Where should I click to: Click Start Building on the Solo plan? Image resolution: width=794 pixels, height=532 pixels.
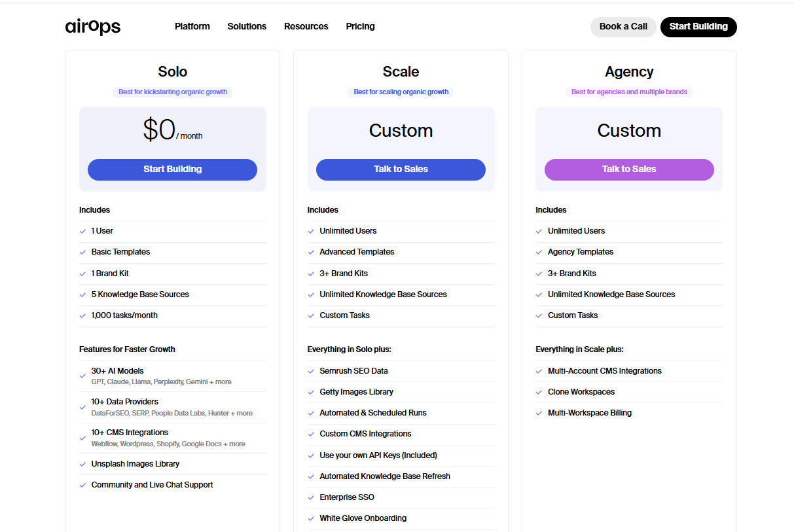click(x=172, y=169)
